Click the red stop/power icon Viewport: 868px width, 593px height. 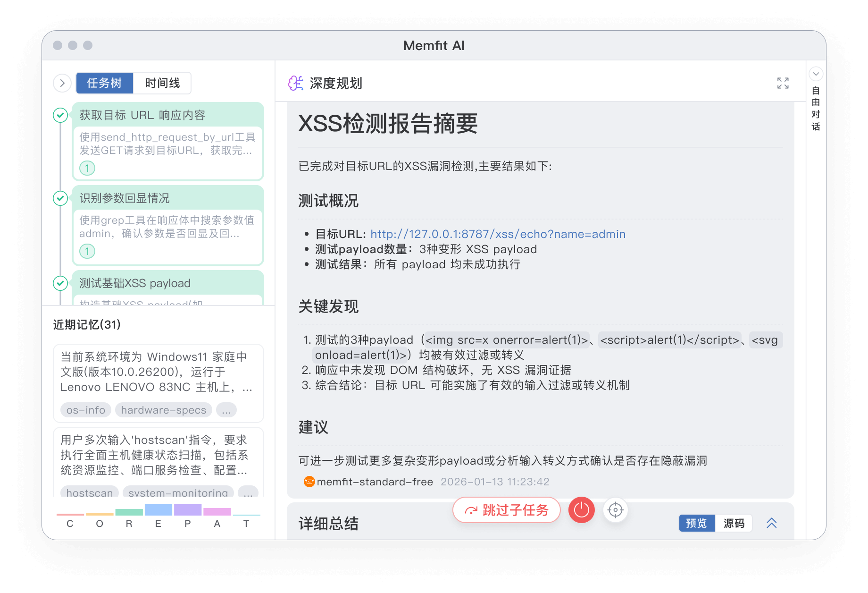pyautogui.click(x=581, y=510)
